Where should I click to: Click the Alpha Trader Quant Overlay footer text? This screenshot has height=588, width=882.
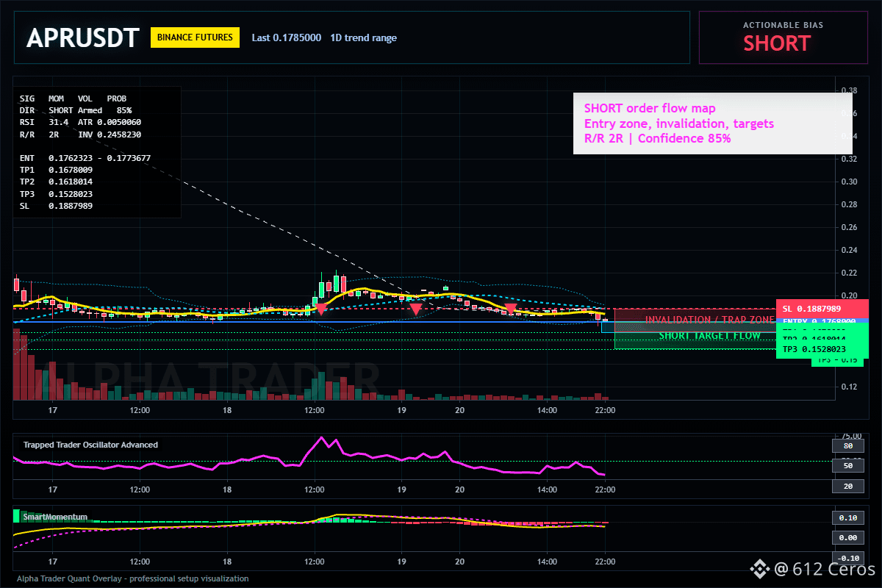click(132, 578)
